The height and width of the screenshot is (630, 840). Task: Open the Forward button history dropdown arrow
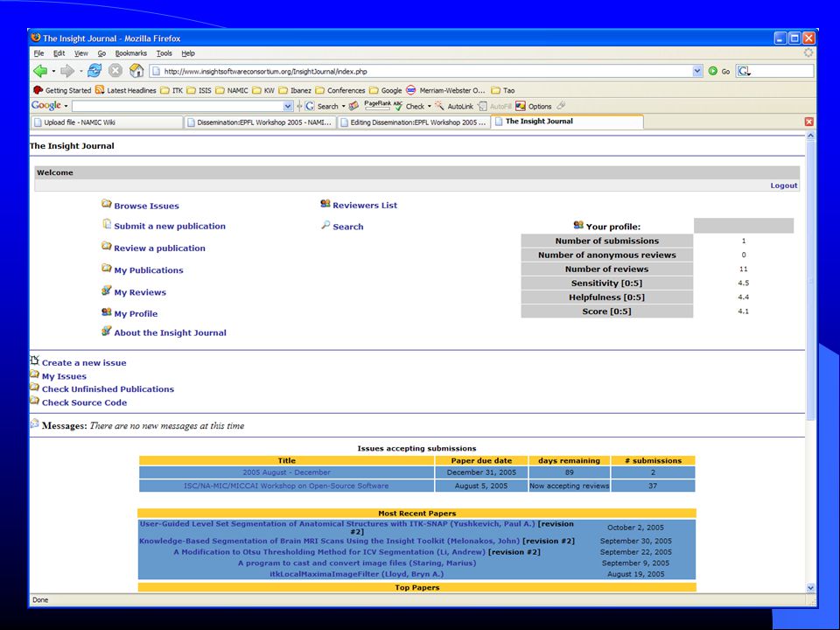tap(80, 71)
